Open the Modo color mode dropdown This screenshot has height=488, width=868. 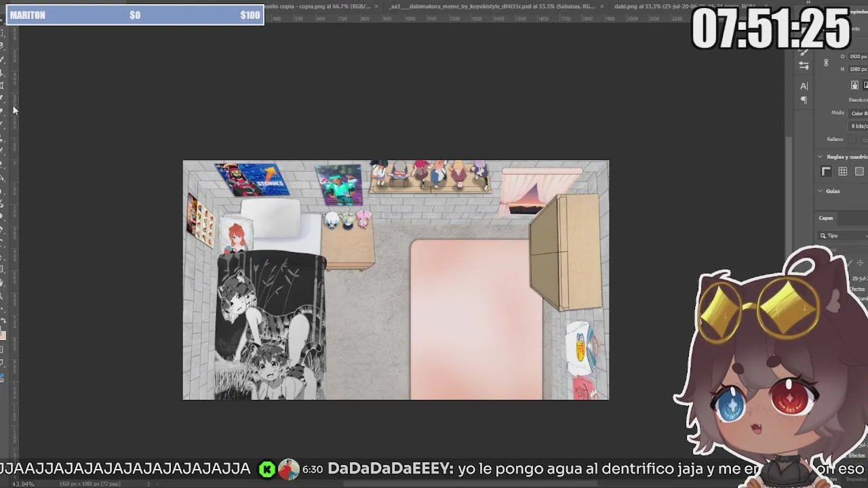[x=859, y=113]
